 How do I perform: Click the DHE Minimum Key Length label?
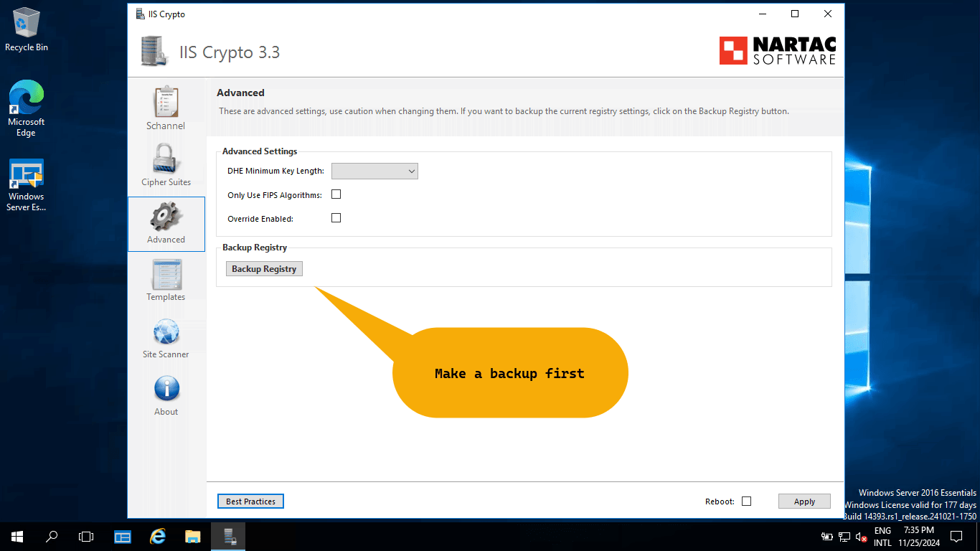click(275, 171)
